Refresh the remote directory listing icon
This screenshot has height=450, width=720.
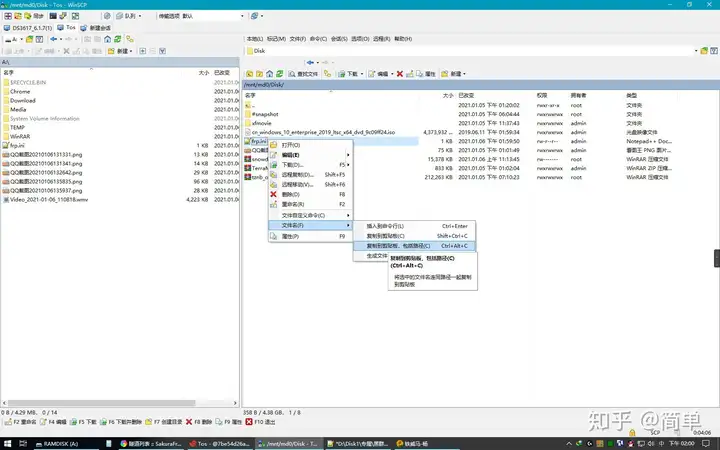[x=280, y=73]
